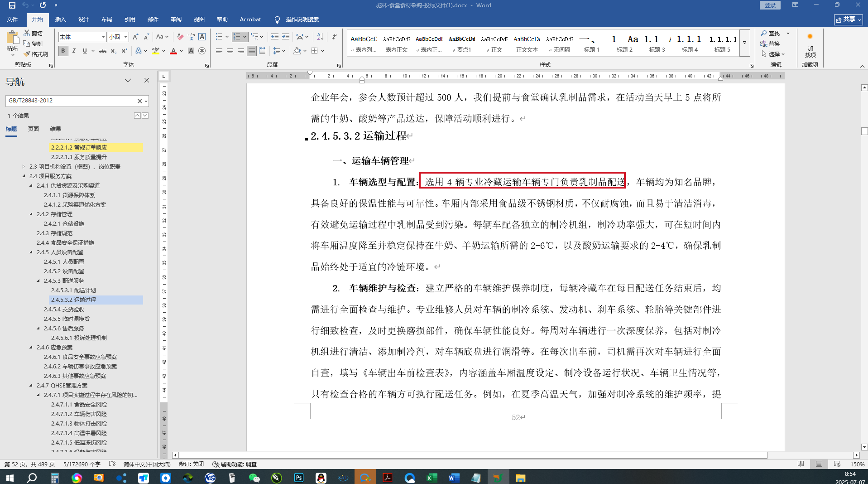The width and height of the screenshot is (868, 484).
Task: Toggle justify text alignment
Action: (252, 51)
